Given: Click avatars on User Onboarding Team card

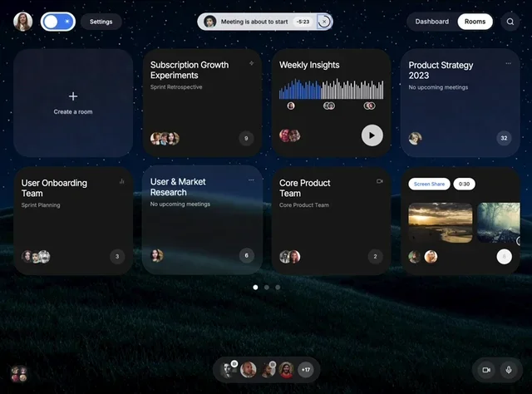Looking at the screenshot, I should click(x=36, y=257).
